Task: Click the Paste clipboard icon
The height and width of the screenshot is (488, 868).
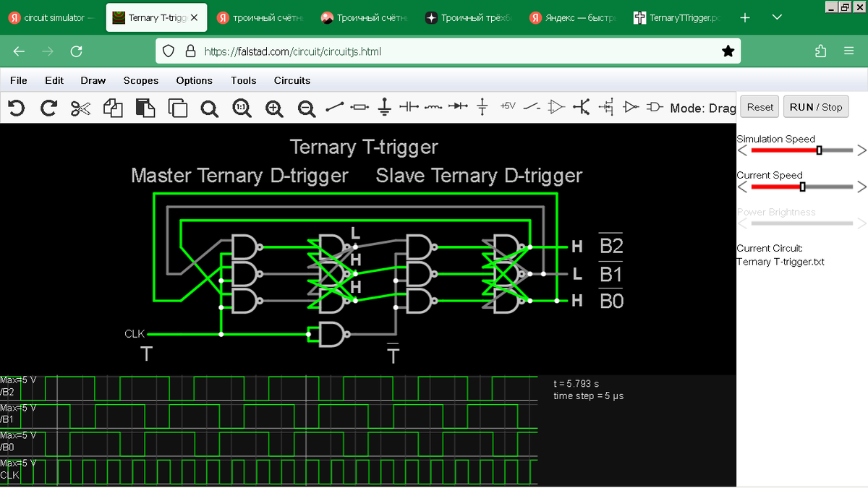Action: [x=145, y=108]
